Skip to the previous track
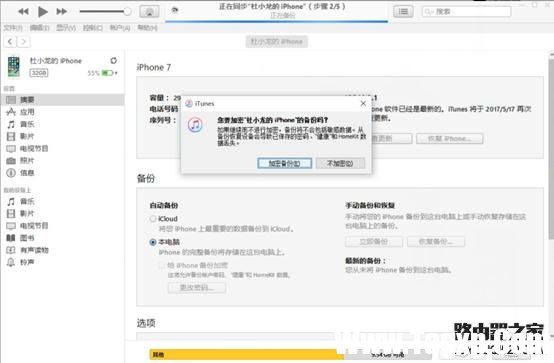Screen dimensions: 554x363 tap(23, 12)
